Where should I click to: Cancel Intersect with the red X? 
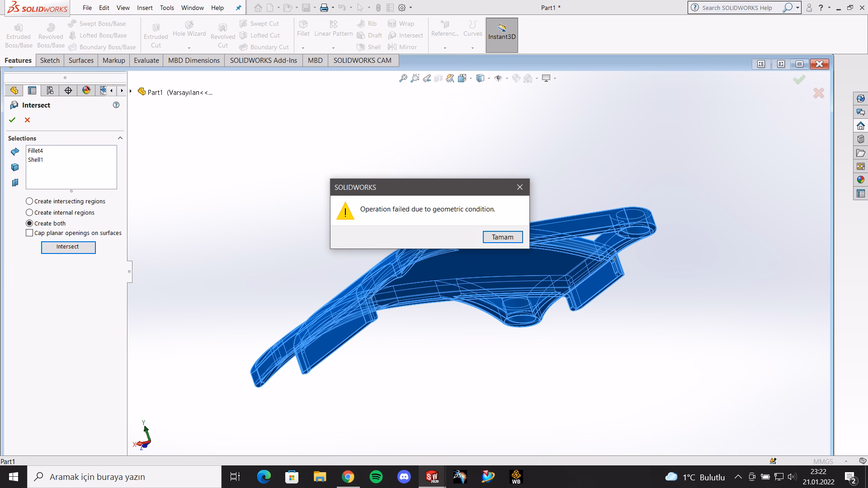(27, 120)
